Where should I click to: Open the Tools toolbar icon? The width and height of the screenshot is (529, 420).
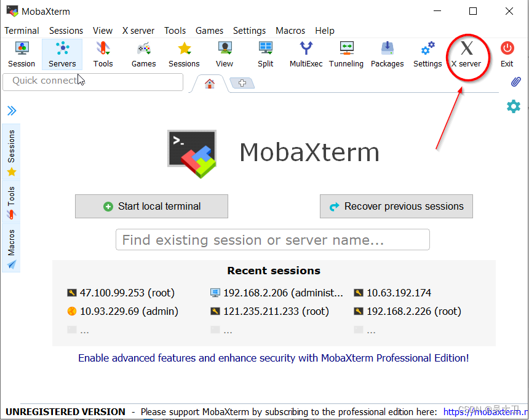coord(103,54)
